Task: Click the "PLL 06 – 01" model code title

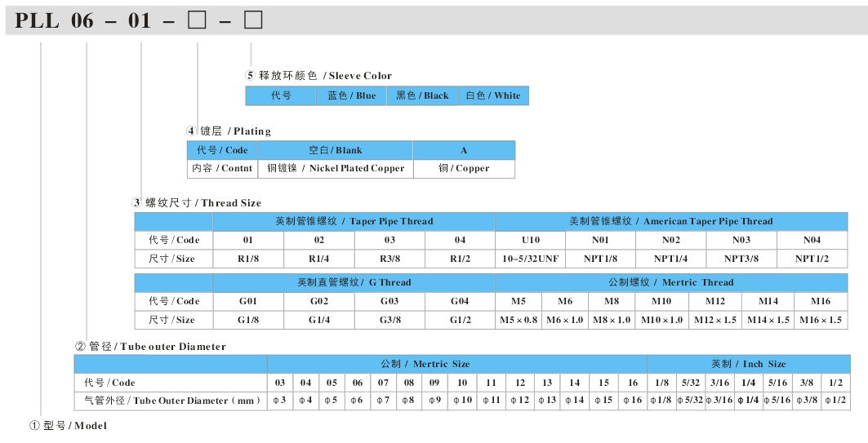Action: click(x=82, y=21)
